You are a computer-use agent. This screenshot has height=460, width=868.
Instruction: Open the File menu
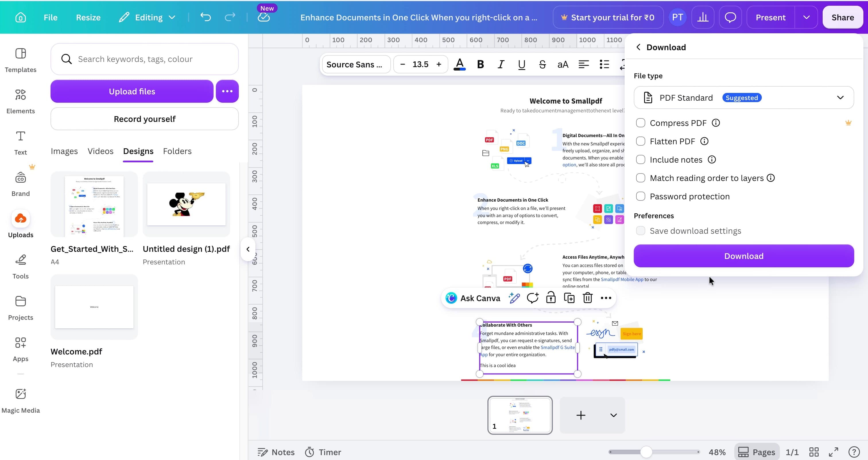(51, 17)
